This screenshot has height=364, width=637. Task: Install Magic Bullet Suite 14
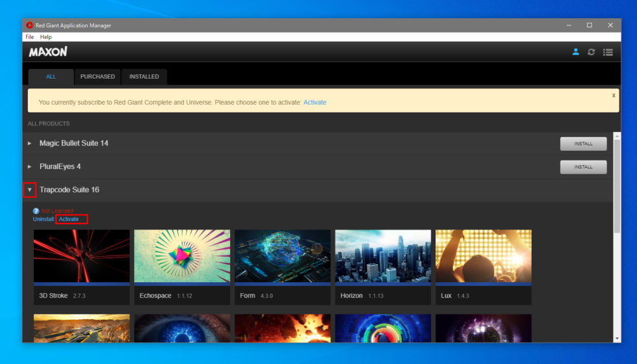(584, 144)
